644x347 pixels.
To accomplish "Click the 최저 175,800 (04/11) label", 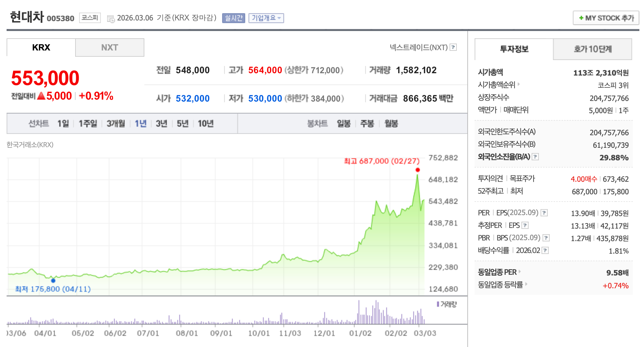I will 53,289.
